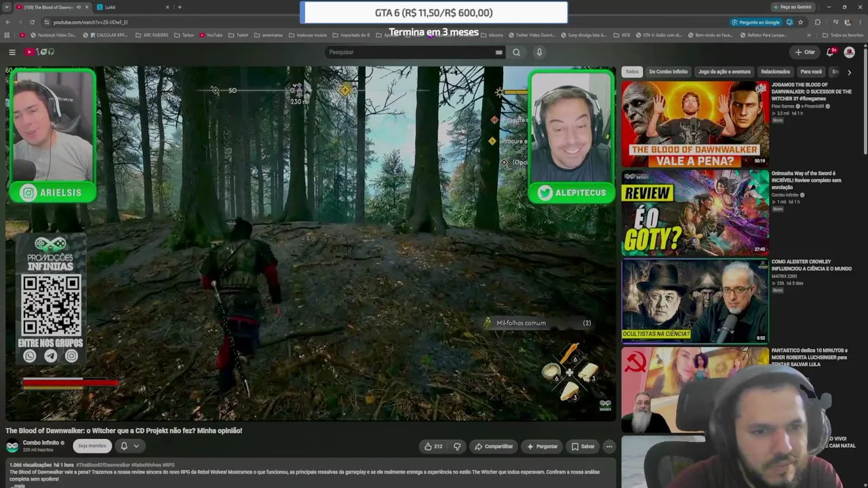Open the ARC RAIDERS bookmark folder
The height and width of the screenshot is (488, 868).
[x=152, y=35]
